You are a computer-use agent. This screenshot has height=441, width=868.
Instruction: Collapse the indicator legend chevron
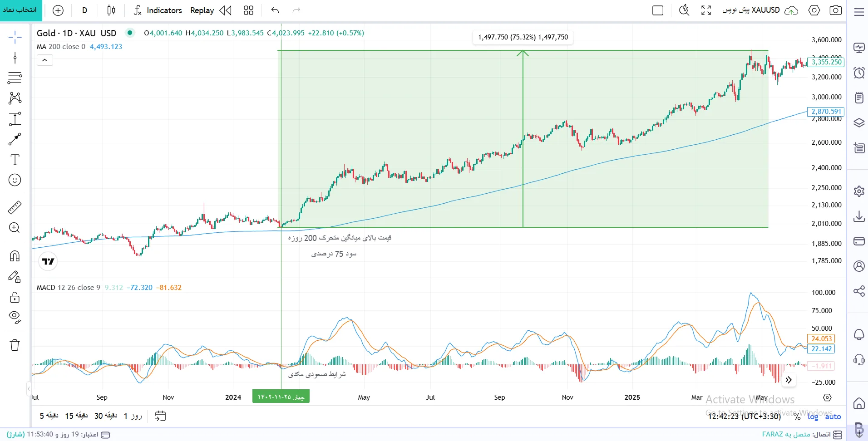pyautogui.click(x=45, y=60)
